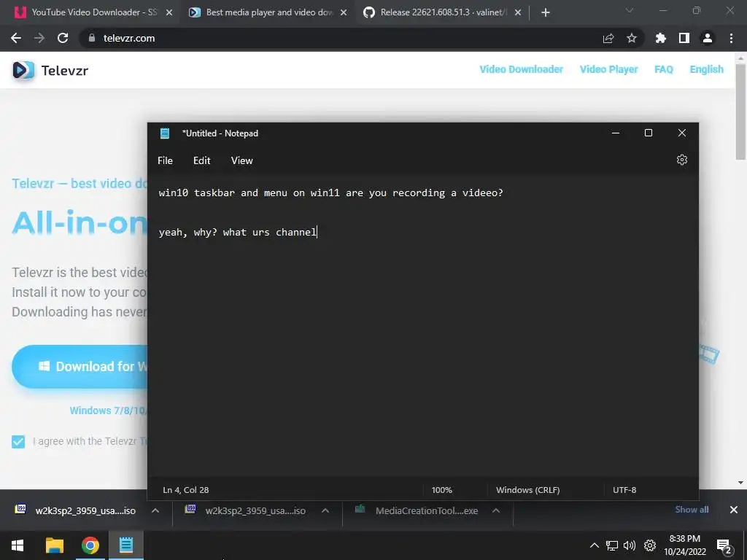Open the English language selector
The height and width of the screenshot is (560, 747).
pyautogui.click(x=706, y=69)
